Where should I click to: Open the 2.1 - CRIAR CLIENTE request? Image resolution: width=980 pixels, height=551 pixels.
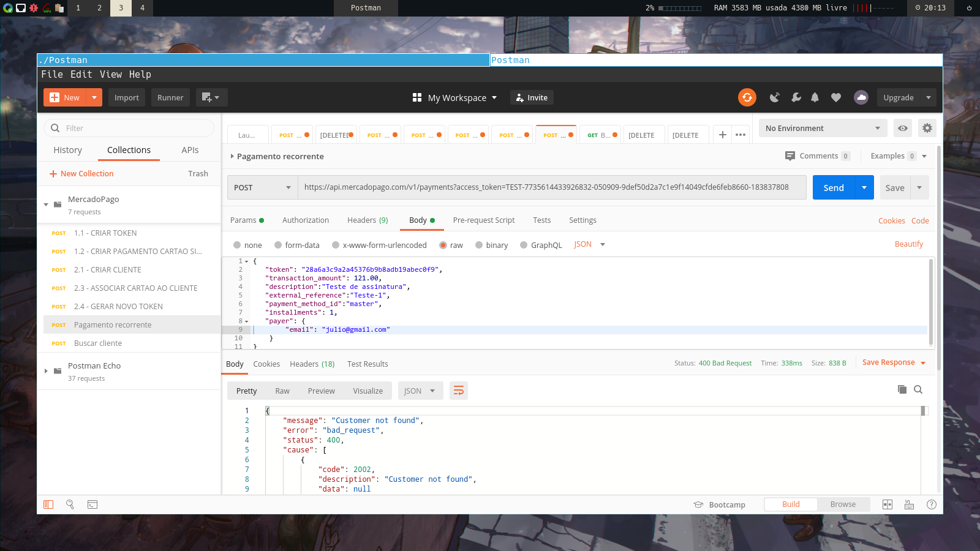pos(132,269)
